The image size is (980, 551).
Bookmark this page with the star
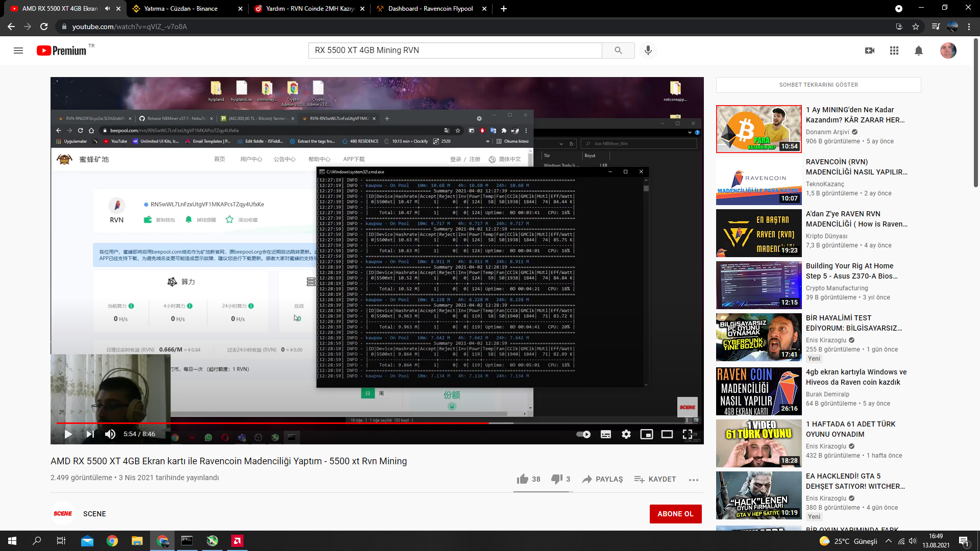click(916, 27)
